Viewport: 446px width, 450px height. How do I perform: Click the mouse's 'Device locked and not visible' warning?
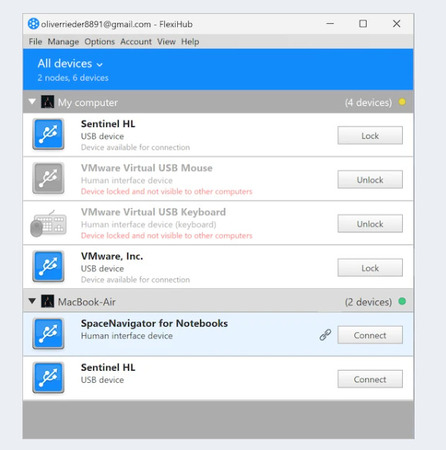coord(167,191)
